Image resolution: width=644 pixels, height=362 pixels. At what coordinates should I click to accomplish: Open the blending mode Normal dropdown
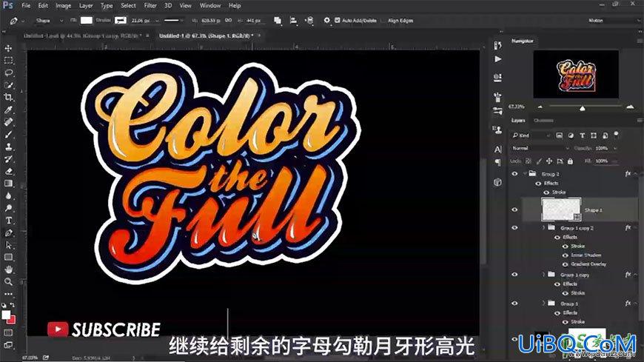click(x=540, y=148)
